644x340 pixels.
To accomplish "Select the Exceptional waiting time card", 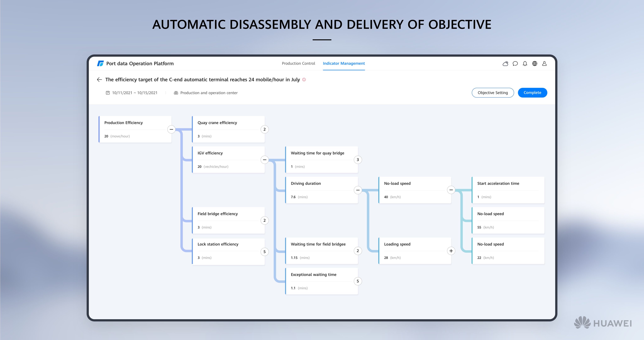I will click(x=321, y=281).
